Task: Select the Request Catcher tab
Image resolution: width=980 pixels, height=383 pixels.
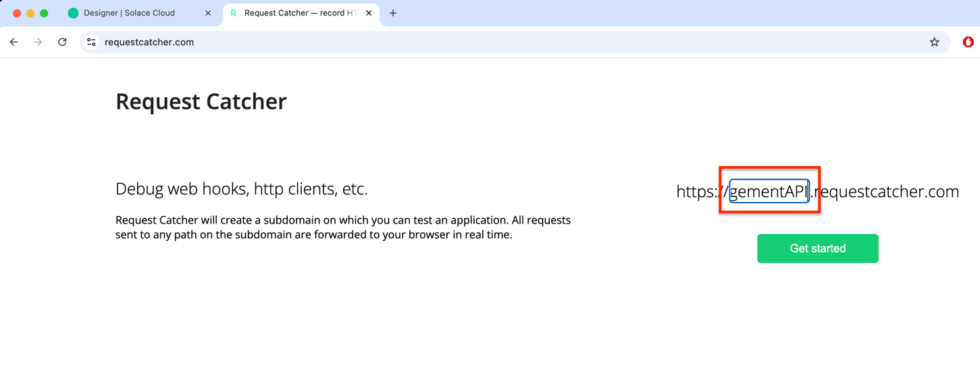Action: (300, 13)
